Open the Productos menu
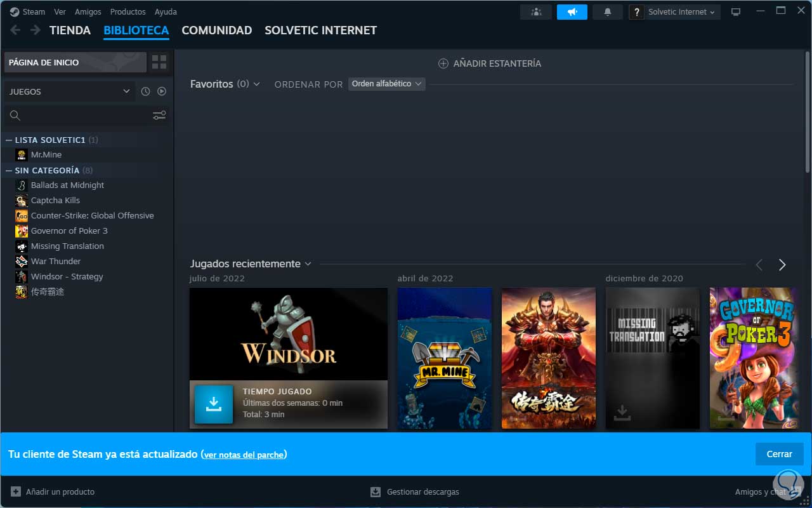 pyautogui.click(x=128, y=11)
